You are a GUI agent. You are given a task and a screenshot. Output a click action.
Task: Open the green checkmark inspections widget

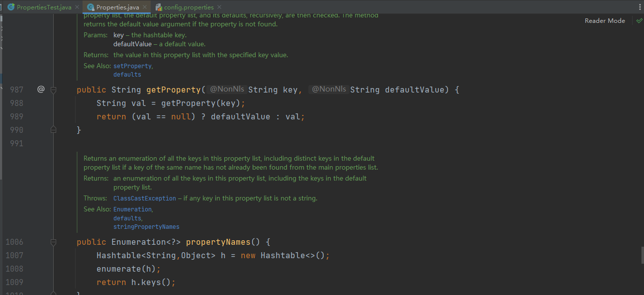pyautogui.click(x=639, y=21)
